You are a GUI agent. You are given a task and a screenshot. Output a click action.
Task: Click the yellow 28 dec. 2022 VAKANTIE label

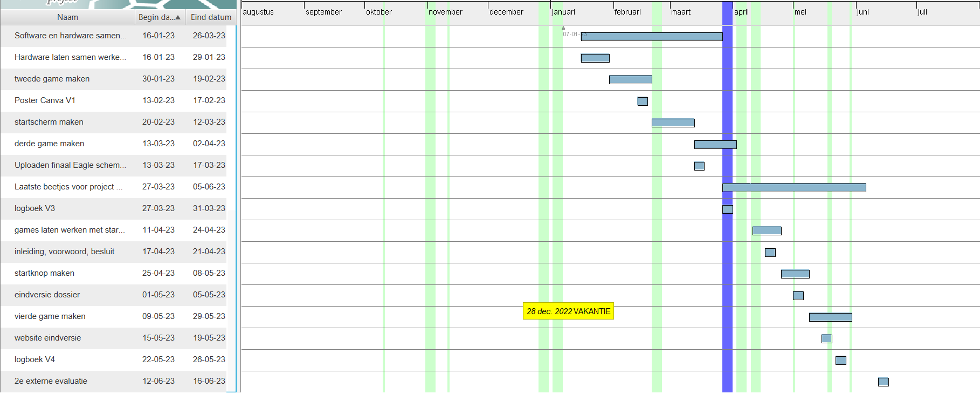(x=568, y=311)
